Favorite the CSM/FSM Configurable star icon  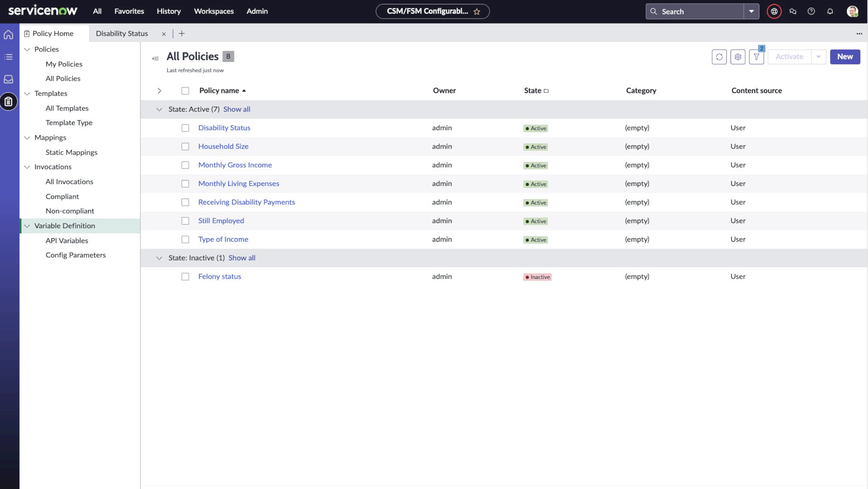pyautogui.click(x=477, y=11)
